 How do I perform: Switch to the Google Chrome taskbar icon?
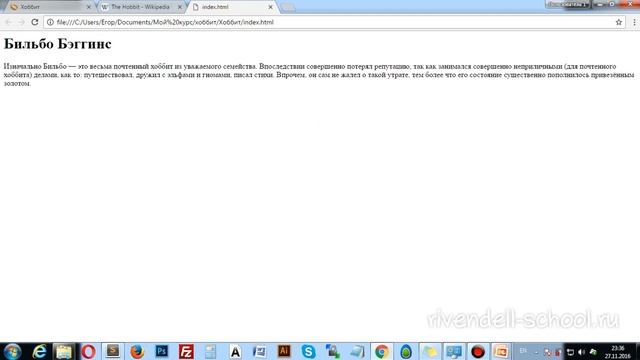(x=382, y=351)
